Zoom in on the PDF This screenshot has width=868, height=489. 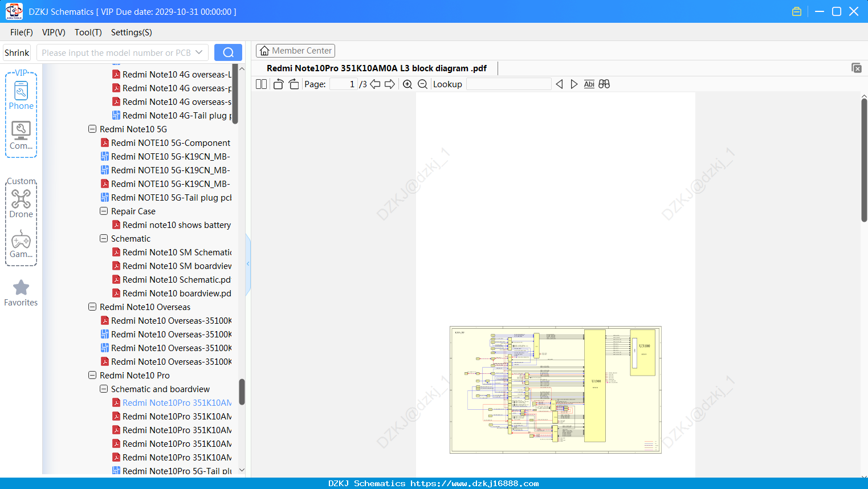coord(407,84)
